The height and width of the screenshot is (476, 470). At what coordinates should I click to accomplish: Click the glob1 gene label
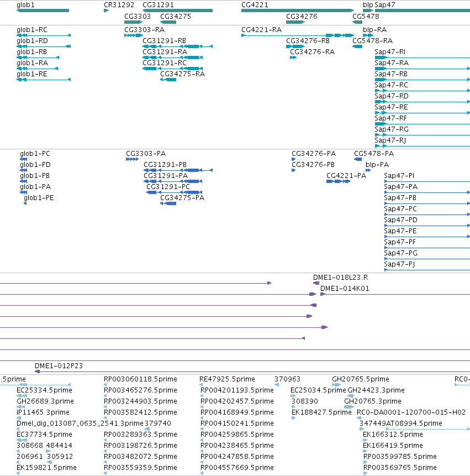25,5
